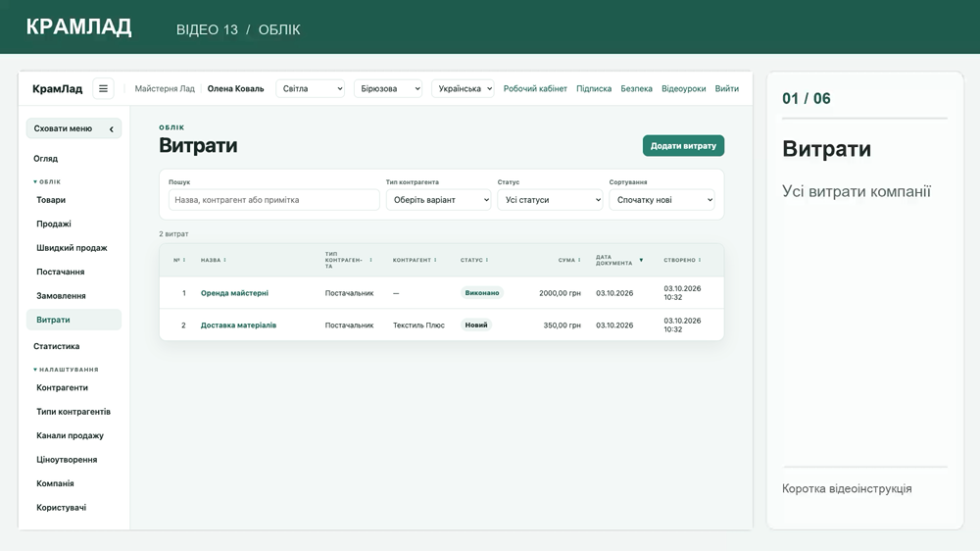Click the Додати витрату button
This screenshot has height=551, width=980.
point(683,146)
